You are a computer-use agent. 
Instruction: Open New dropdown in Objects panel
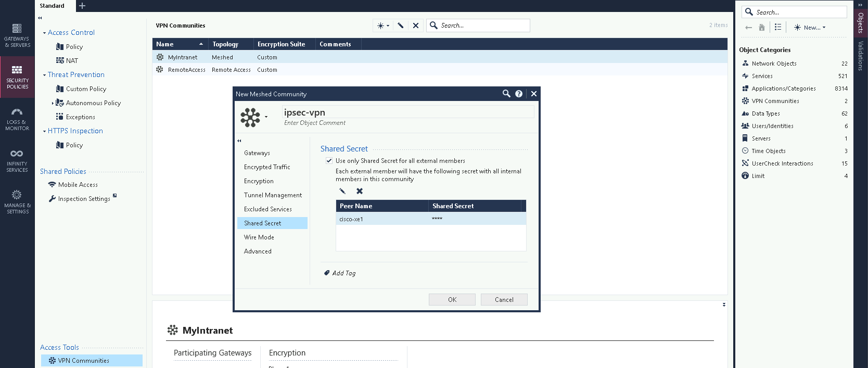pos(810,28)
